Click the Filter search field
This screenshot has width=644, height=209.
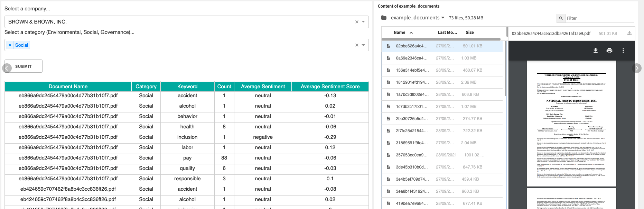(x=600, y=18)
